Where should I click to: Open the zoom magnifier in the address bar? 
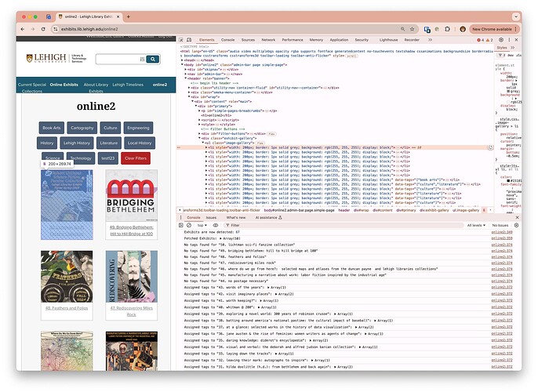(x=402, y=29)
